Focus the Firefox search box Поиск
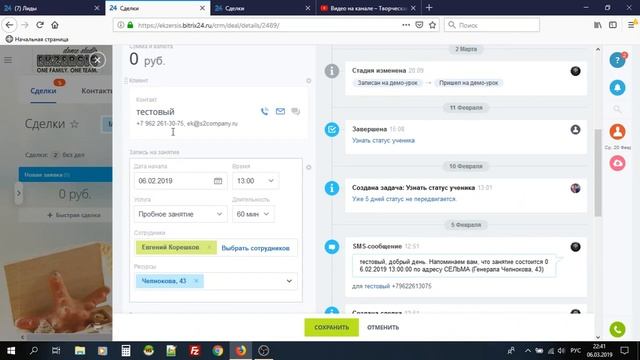Image resolution: width=640 pixels, height=360 pixels. click(492, 25)
